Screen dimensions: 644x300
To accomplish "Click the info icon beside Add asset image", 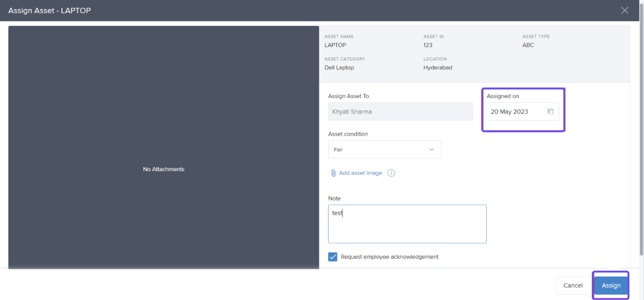I will [391, 173].
